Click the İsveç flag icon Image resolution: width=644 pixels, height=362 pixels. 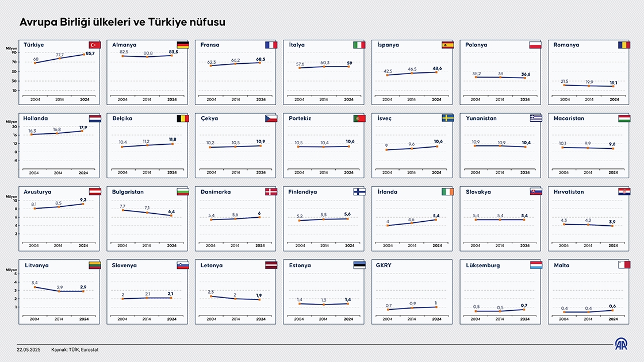click(x=447, y=118)
